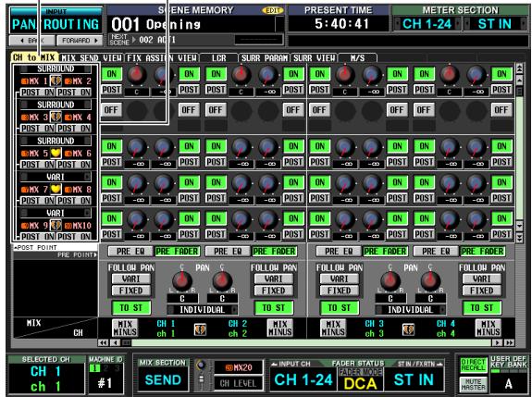Select PRE EQ for CH 1
The height and width of the screenshot is (397, 532).
tap(130, 252)
